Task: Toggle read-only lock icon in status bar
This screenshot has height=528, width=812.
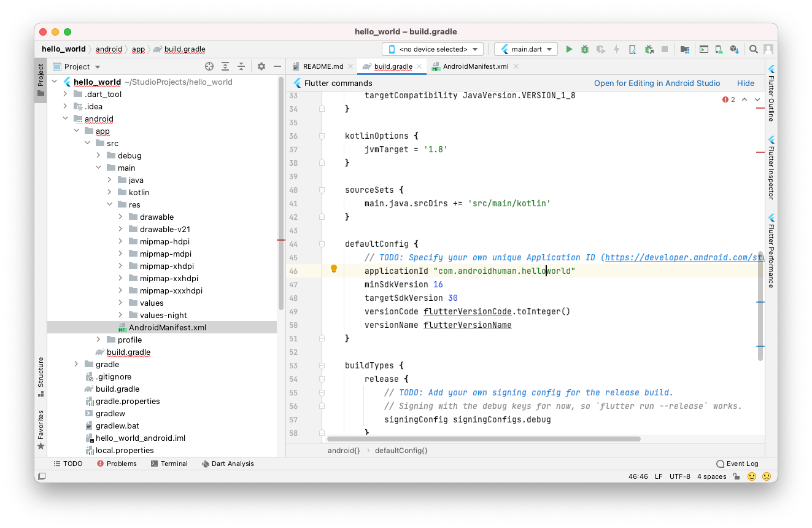Action: 737,476
